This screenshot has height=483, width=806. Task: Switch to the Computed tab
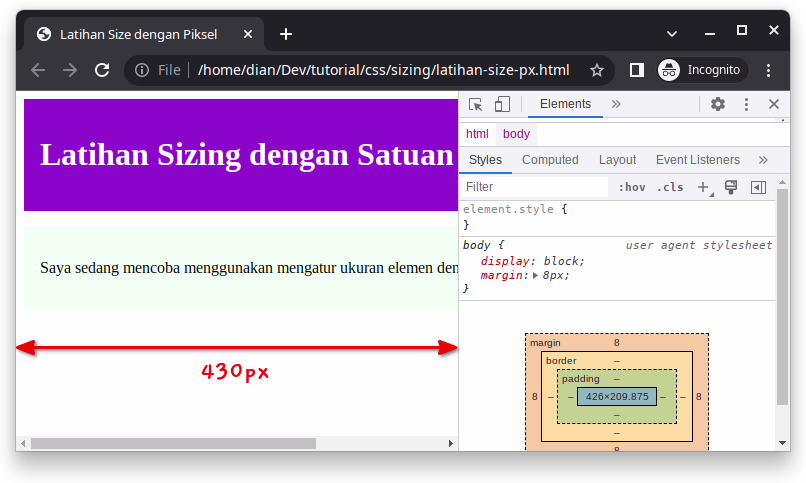click(x=550, y=160)
